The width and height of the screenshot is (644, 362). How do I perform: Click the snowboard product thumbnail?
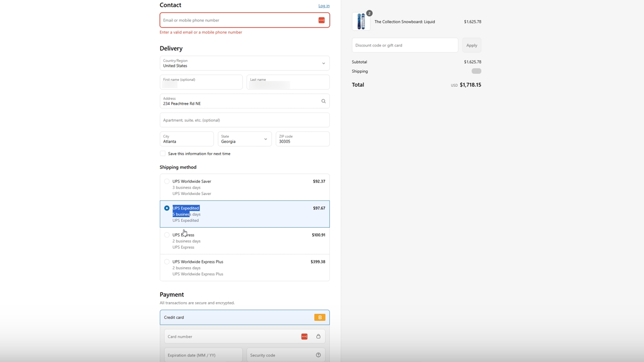(x=361, y=21)
